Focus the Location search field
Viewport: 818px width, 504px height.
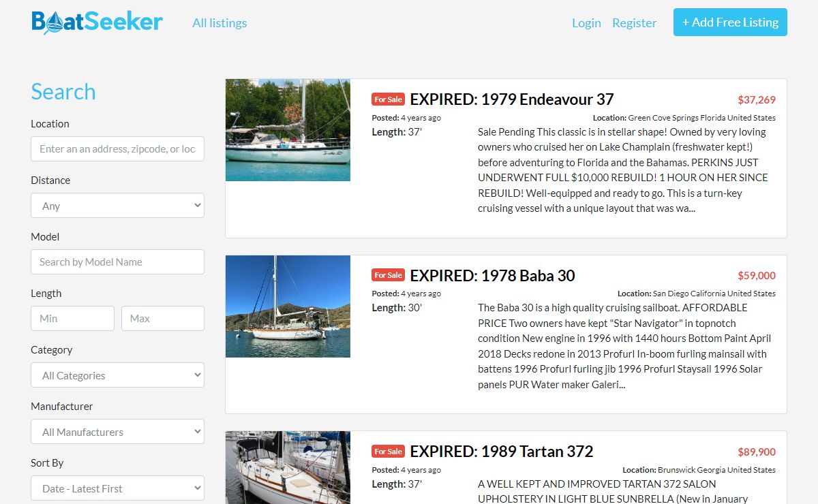point(117,149)
